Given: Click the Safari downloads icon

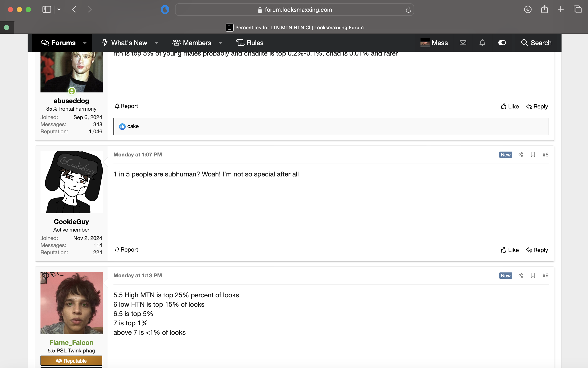Looking at the screenshot, I should click(527, 10).
